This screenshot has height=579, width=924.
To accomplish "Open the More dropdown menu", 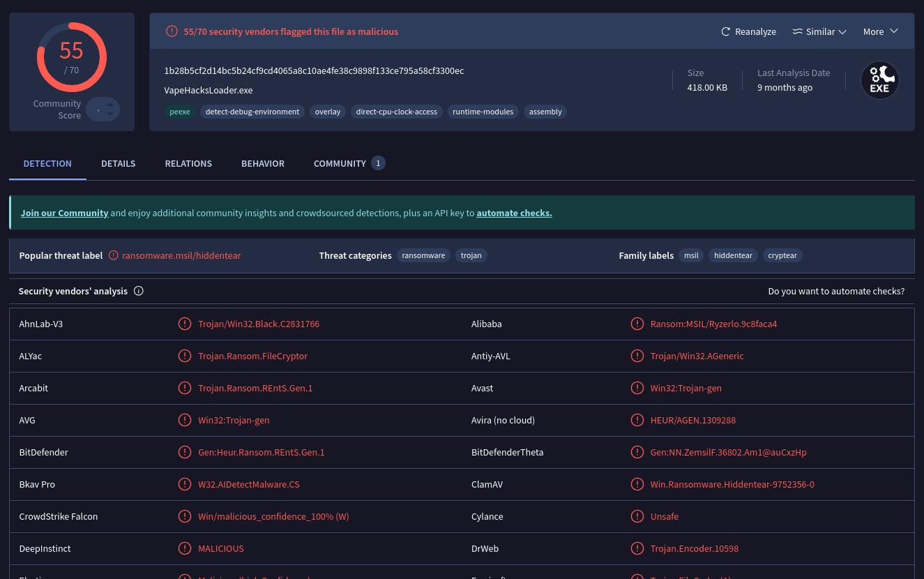I will tap(880, 31).
